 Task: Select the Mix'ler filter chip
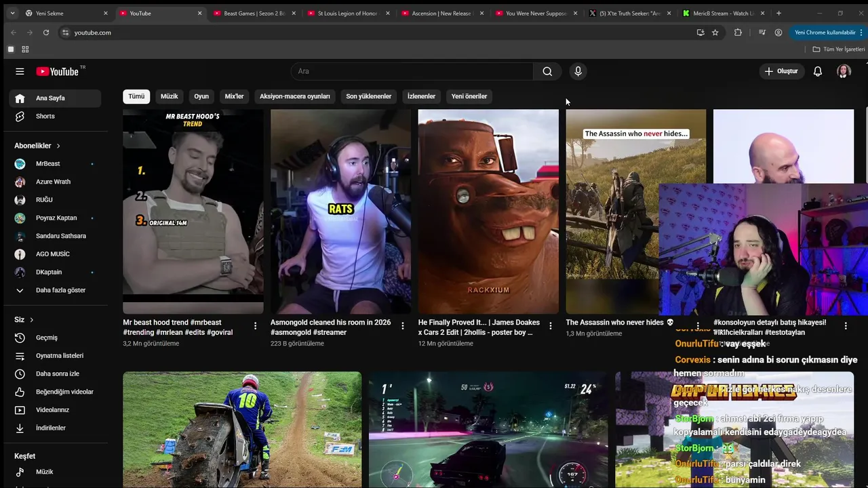(234, 96)
